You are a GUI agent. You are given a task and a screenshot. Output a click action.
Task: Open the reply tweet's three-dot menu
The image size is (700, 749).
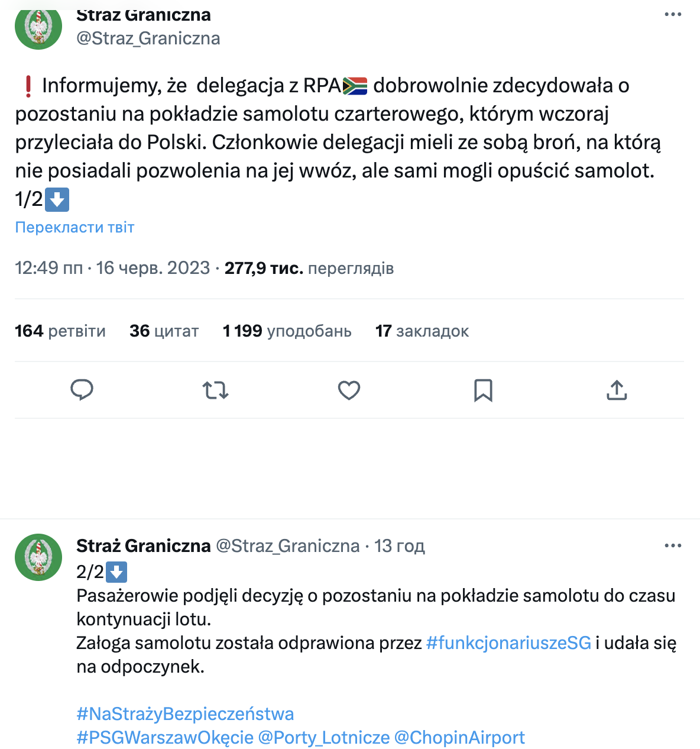click(x=673, y=545)
